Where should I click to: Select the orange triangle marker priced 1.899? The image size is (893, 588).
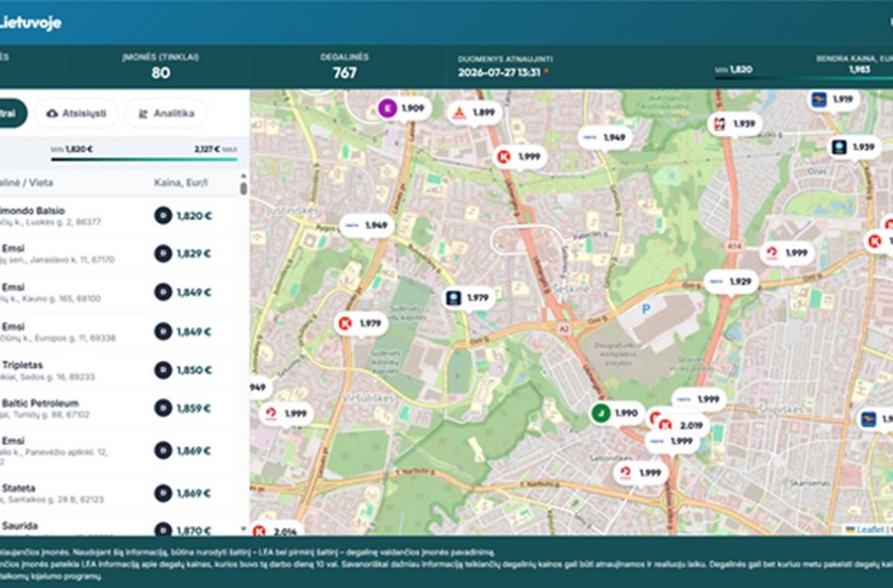(475, 114)
